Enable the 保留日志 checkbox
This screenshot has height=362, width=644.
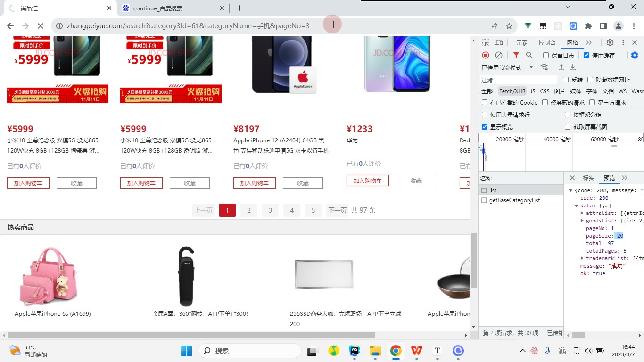546,55
